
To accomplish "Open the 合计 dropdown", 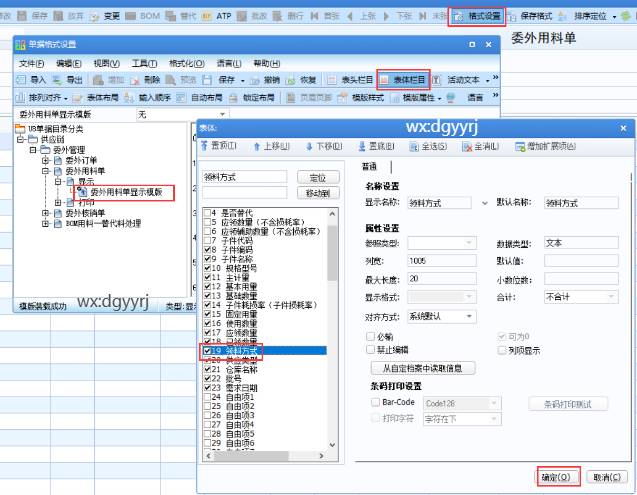I will point(585,297).
